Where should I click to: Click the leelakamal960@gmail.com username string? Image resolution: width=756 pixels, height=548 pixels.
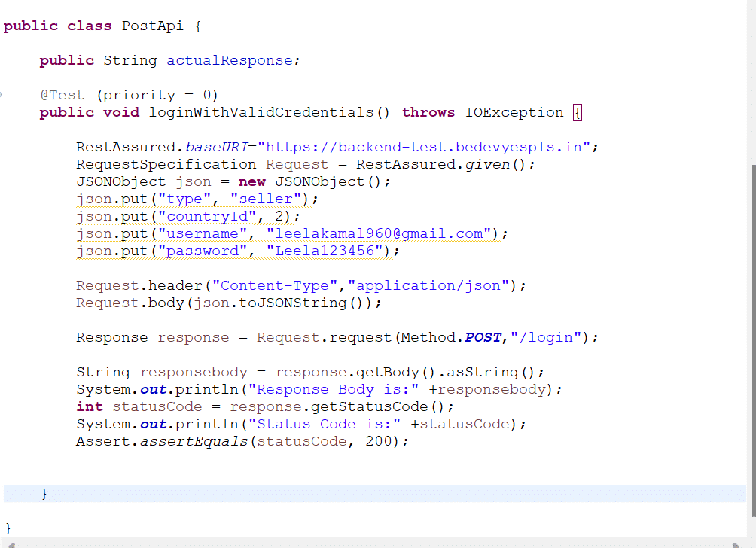379,234
